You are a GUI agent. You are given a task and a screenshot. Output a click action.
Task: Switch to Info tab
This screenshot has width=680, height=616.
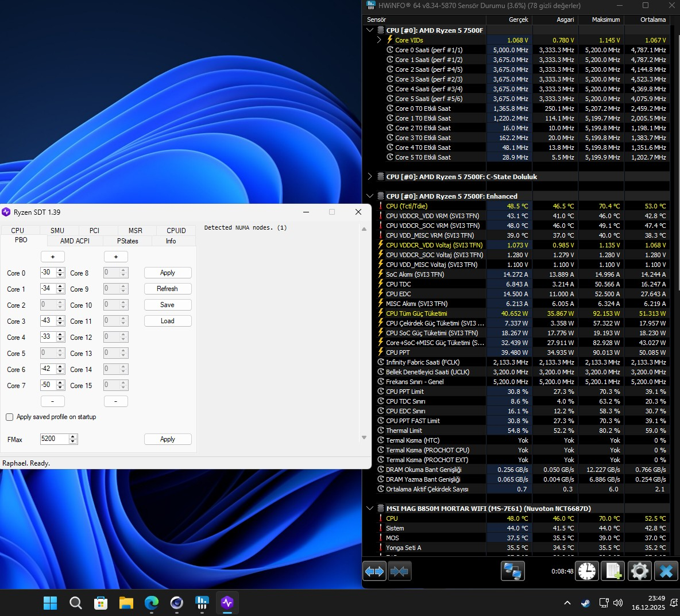[171, 241]
